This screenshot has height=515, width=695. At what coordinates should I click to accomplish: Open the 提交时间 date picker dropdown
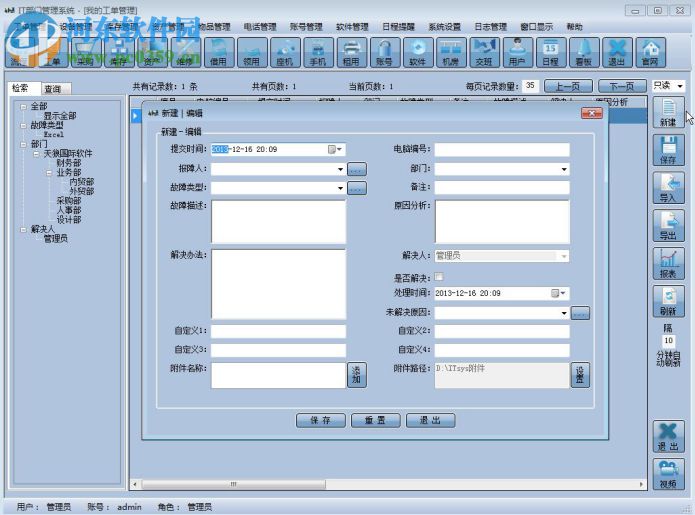[335, 149]
